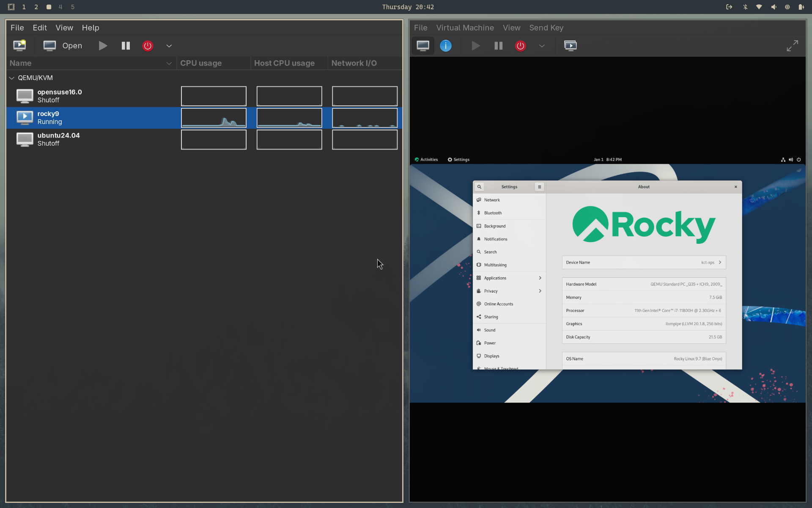The width and height of the screenshot is (812, 508).
Task: Open the snapshots manager in the console window
Action: point(571,46)
